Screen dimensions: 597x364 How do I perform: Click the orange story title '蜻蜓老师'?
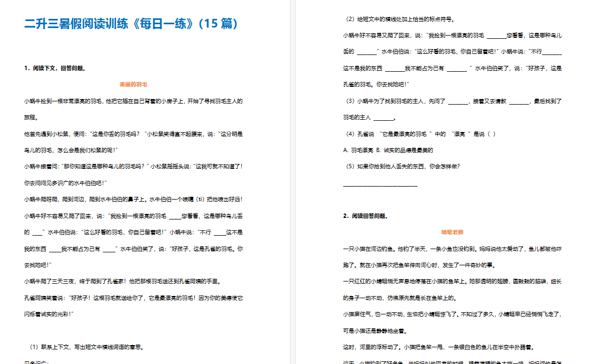pyautogui.click(x=452, y=232)
